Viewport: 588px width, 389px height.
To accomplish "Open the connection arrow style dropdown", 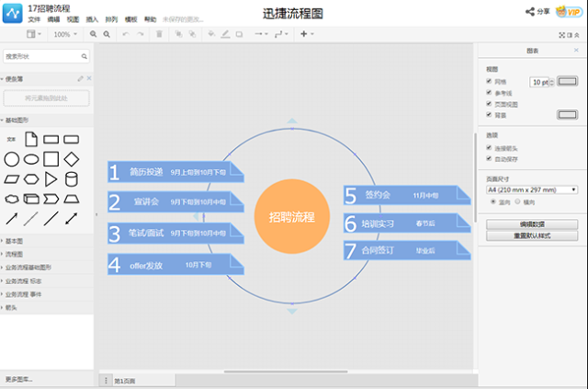I will click(261, 34).
